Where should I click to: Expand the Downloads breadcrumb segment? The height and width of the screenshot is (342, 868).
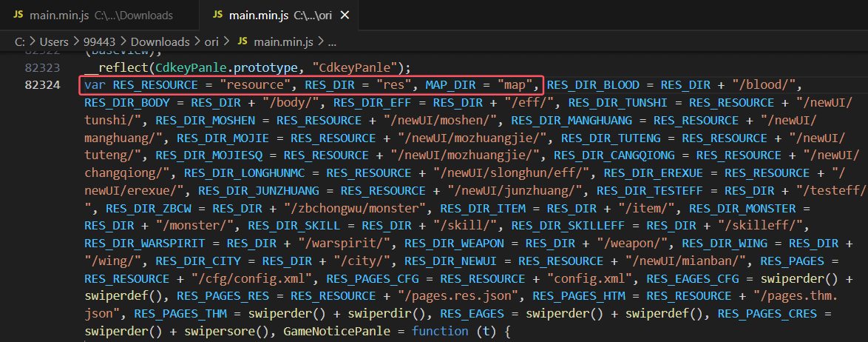tap(160, 42)
